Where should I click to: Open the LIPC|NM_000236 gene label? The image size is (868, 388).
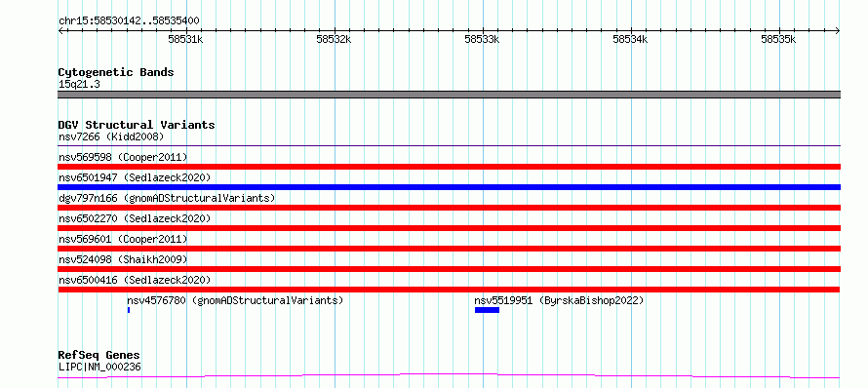click(x=99, y=367)
